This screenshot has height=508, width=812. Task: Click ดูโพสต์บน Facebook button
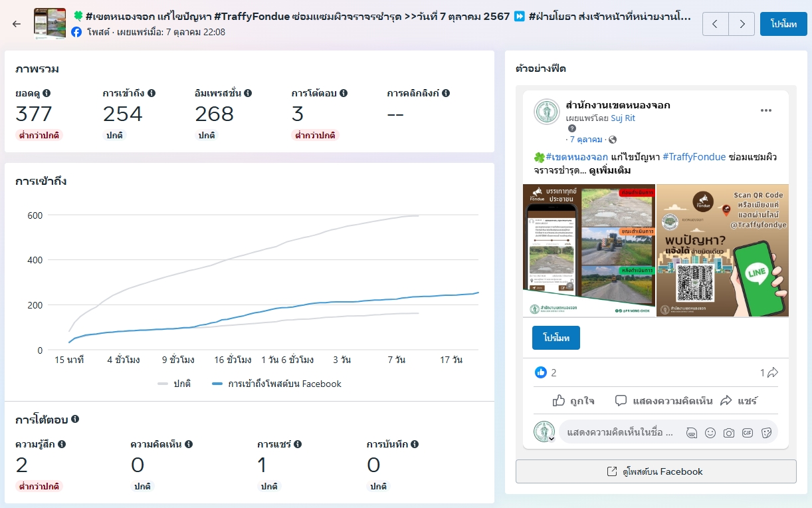point(655,471)
